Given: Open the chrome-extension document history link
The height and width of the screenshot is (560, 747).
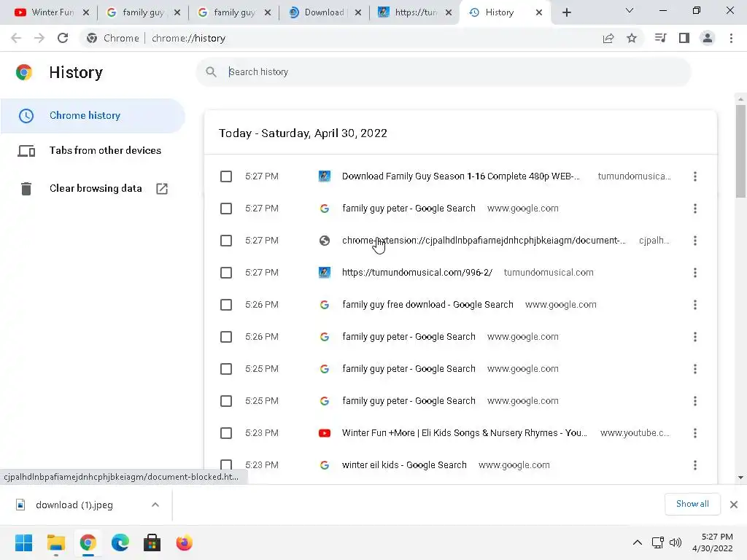Looking at the screenshot, I should (x=484, y=241).
